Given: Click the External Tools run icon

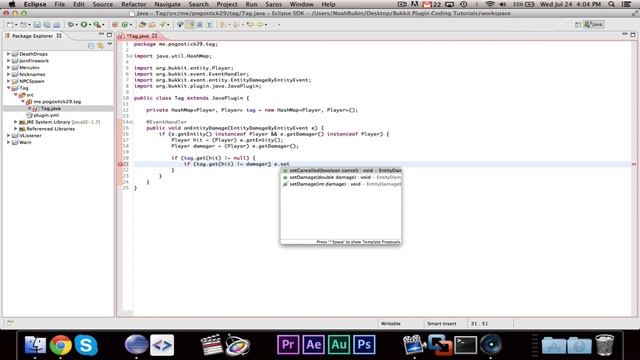Looking at the screenshot, I should [x=97, y=24].
